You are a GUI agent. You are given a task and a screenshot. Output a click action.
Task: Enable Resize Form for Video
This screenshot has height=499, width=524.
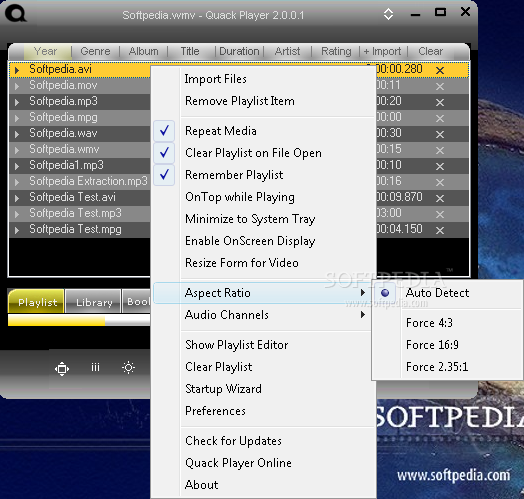[x=264, y=263]
